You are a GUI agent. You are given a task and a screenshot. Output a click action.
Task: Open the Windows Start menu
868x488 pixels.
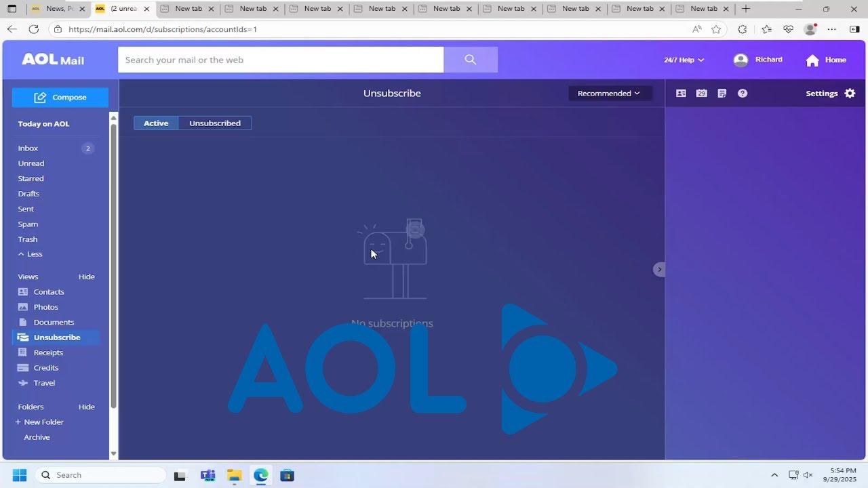click(x=19, y=475)
